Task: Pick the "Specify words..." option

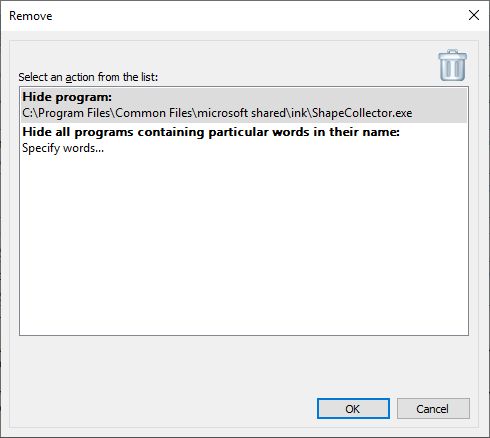Action: tap(63, 148)
